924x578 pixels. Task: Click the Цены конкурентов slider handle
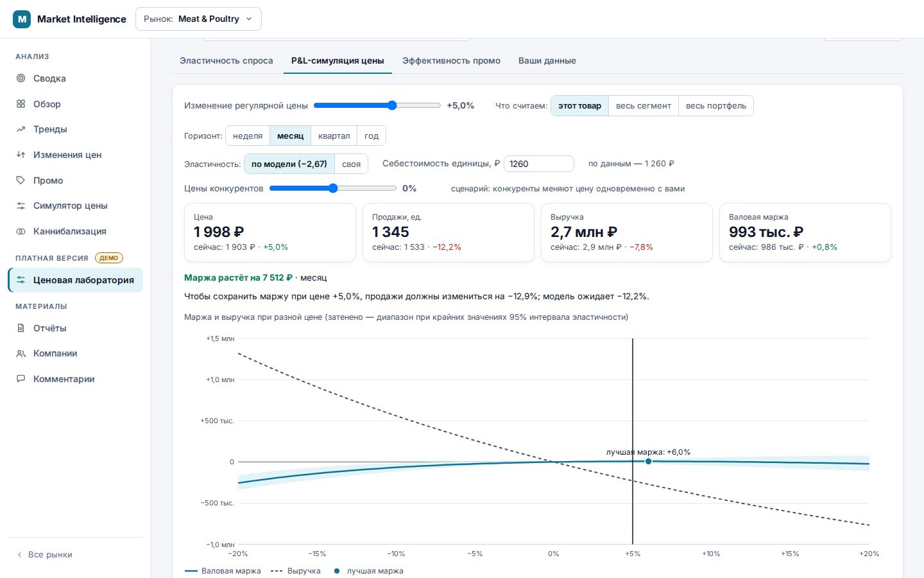(332, 188)
